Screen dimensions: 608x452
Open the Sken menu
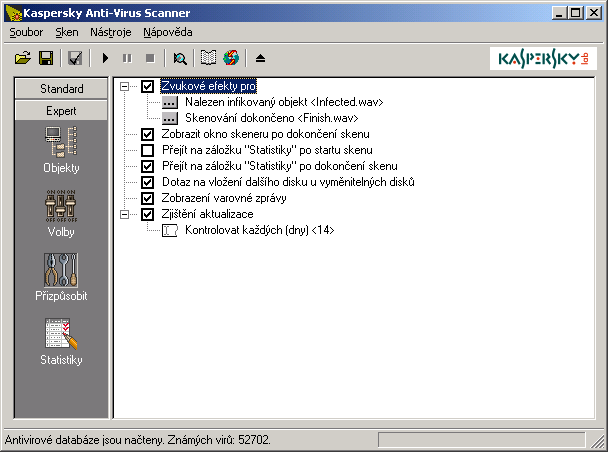point(67,32)
